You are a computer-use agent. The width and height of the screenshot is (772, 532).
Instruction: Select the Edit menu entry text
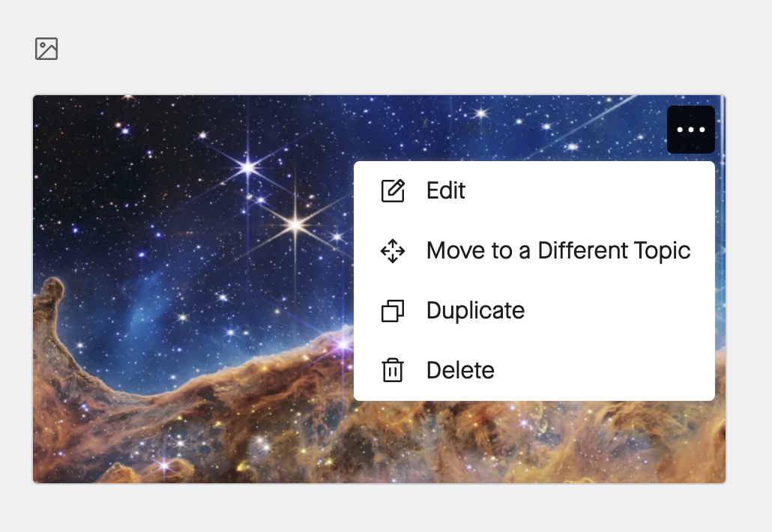coord(446,191)
